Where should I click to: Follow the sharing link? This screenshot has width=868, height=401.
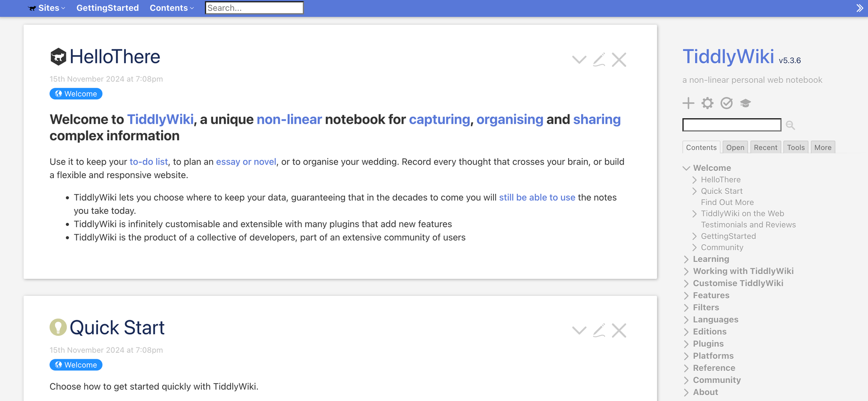597,119
